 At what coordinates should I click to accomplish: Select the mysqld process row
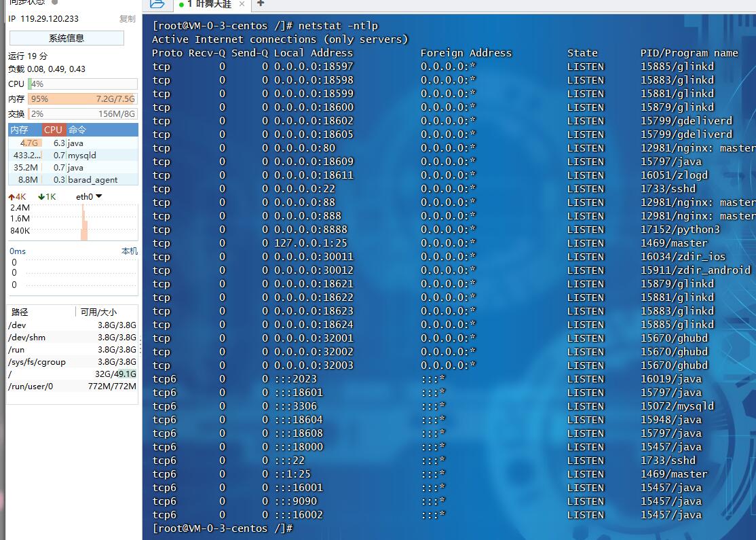pos(73,156)
